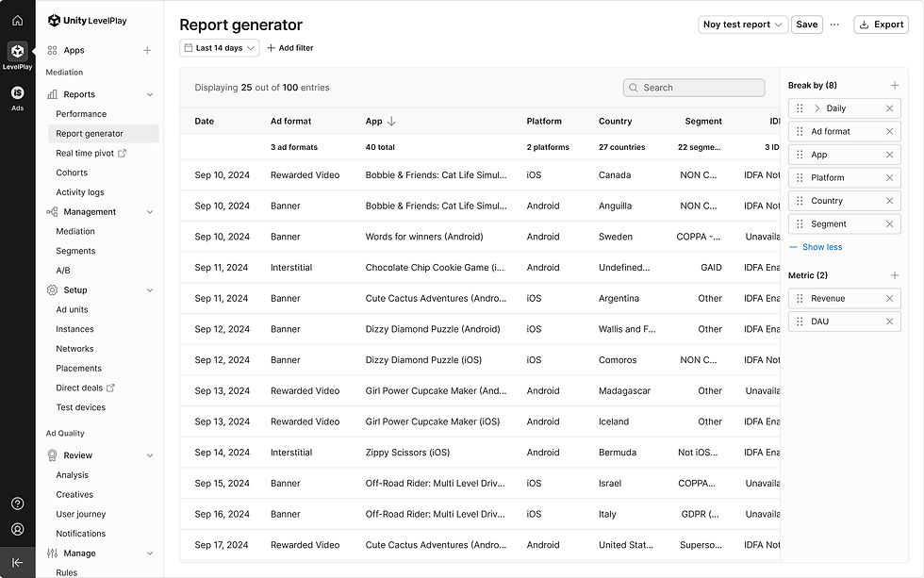Collapse the Reports section
Screen dimensions: 924x578
[x=150, y=94]
